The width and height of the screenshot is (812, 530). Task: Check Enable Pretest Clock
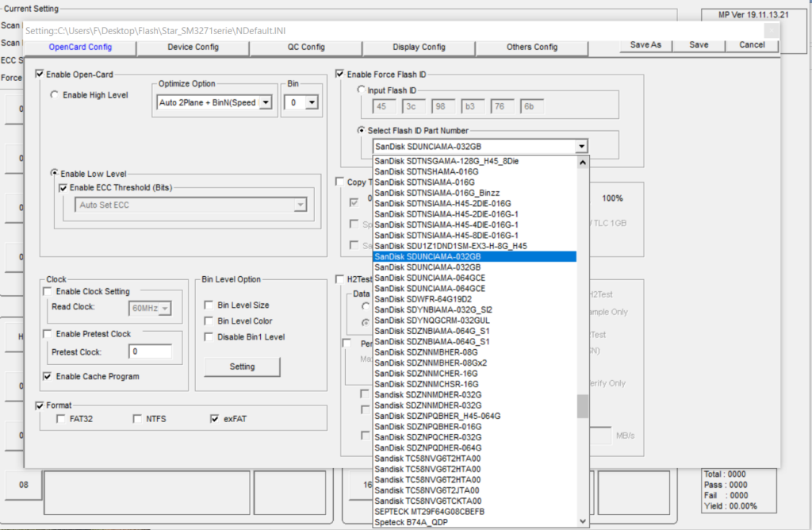(x=48, y=334)
